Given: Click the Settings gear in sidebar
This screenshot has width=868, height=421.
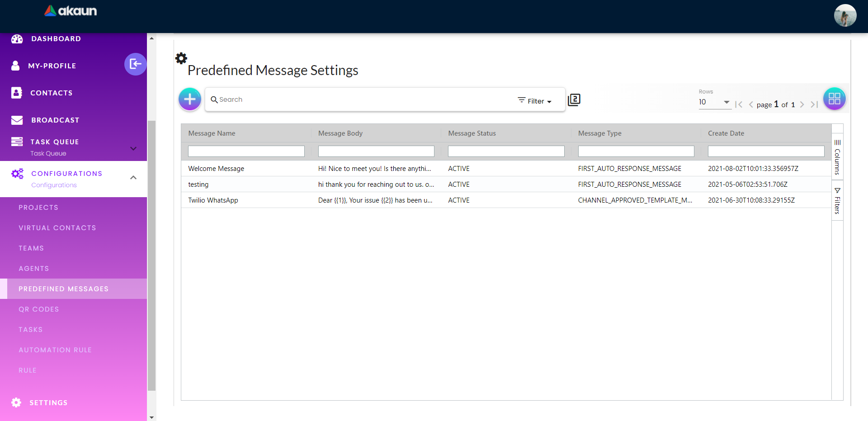Looking at the screenshot, I should [16, 402].
